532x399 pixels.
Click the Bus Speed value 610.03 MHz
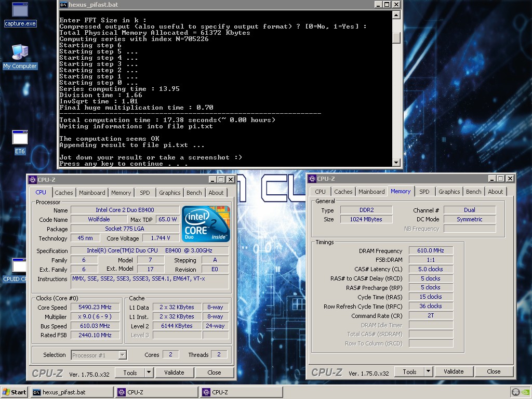95,326
